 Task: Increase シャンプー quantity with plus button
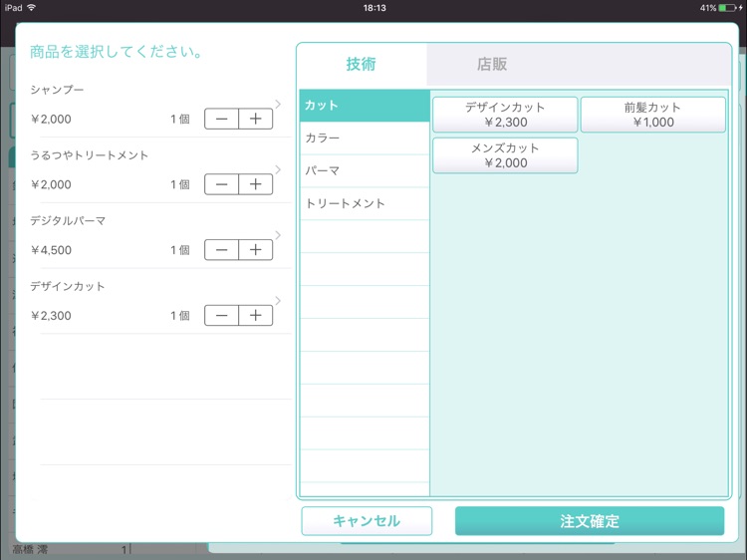point(256,119)
